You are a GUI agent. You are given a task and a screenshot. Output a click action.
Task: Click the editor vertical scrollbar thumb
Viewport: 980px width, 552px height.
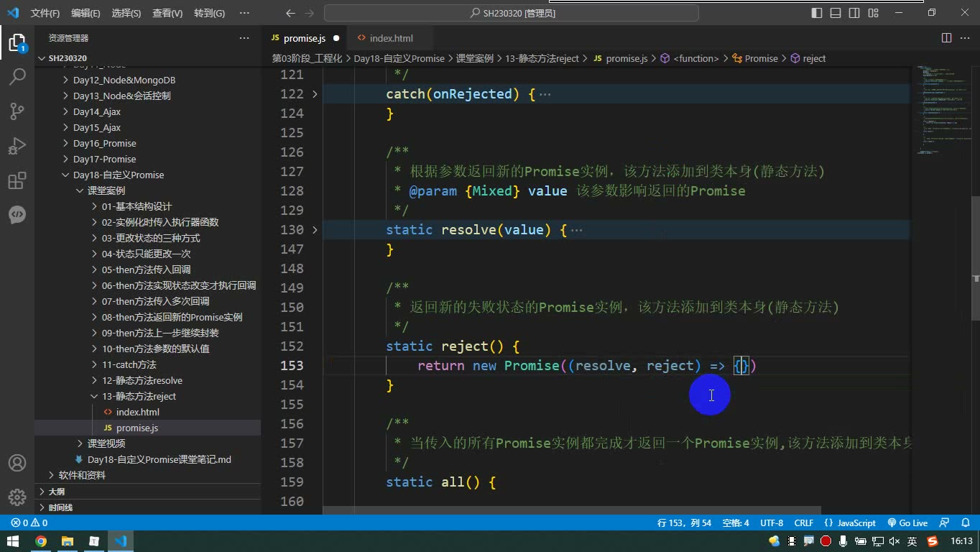976,257
